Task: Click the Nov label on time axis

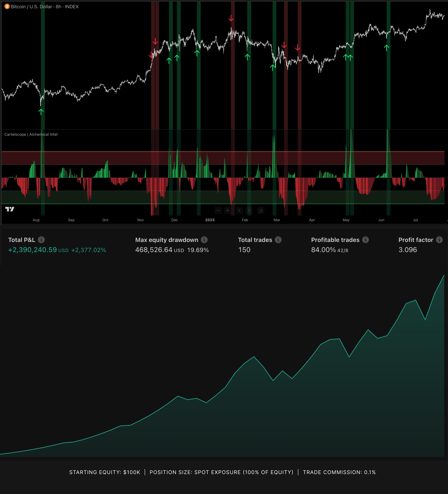Action: click(x=141, y=220)
